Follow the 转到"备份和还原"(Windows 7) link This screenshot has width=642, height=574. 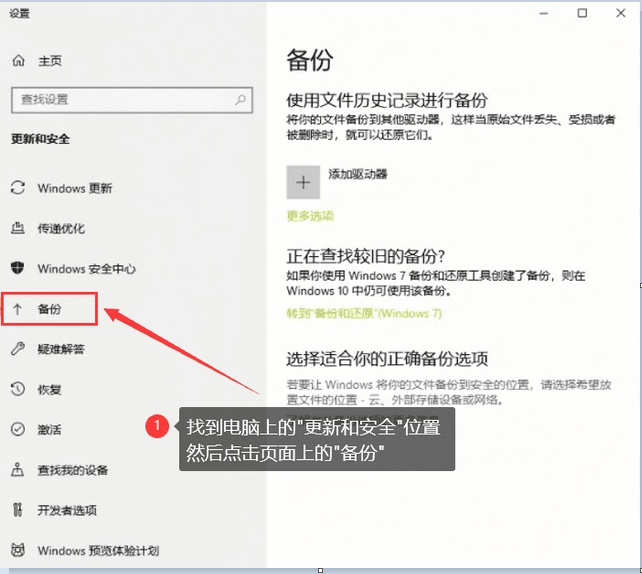[364, 313]
